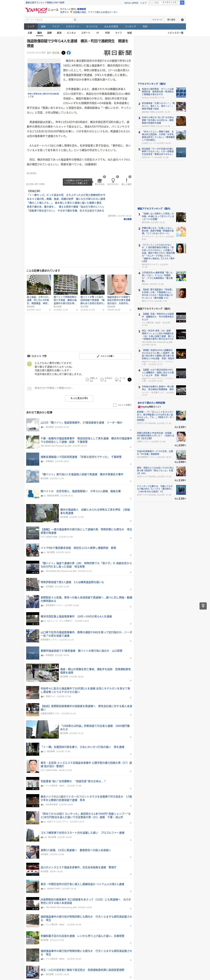
Task: Open マイページ link
Action: point(157,19)
